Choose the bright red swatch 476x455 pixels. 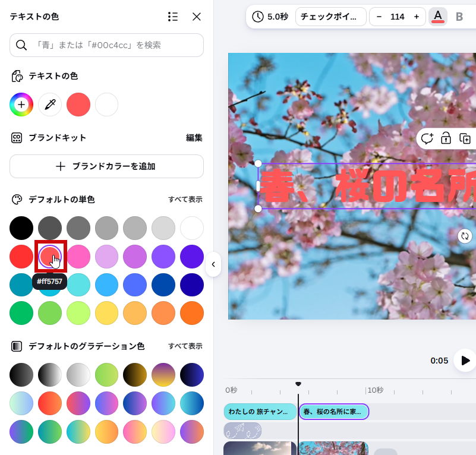pyautogui.click(x=21, y=257)
